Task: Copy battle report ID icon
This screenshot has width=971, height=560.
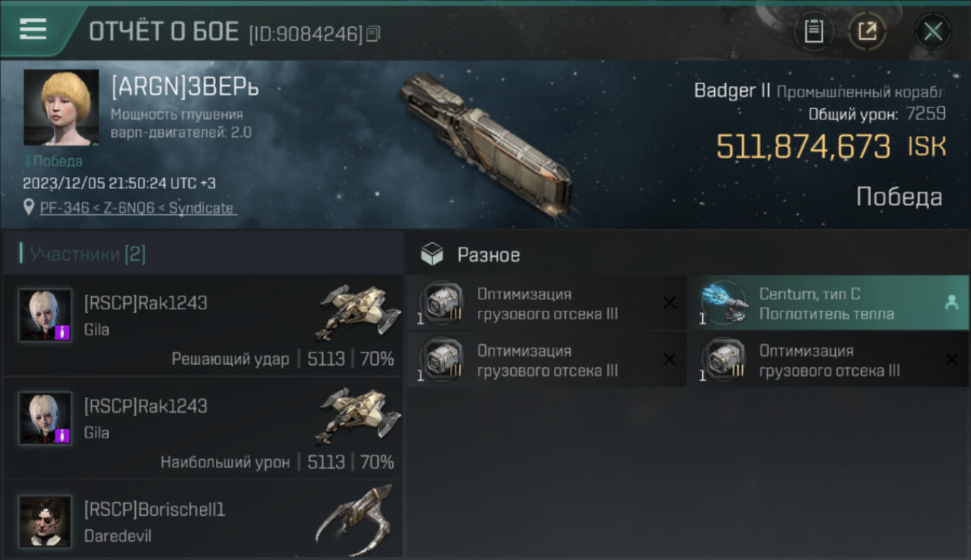Action: coord(373,34)
